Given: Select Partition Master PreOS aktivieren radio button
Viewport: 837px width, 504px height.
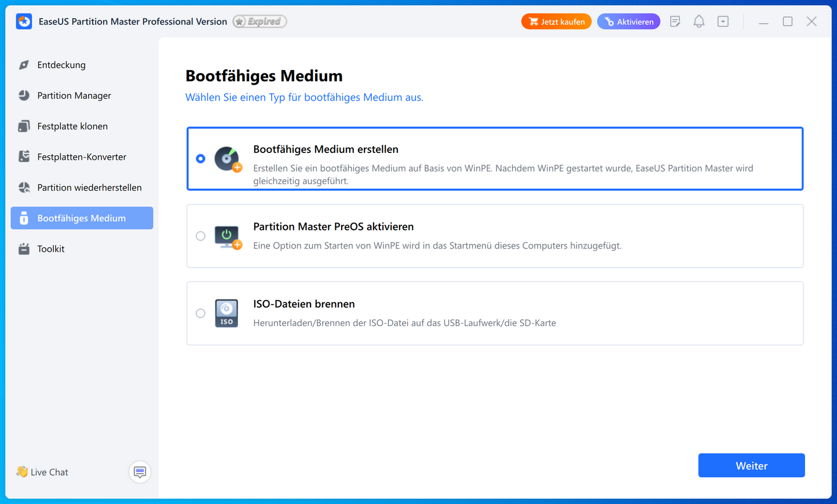Looking at the screenshot, I should 200,236.
